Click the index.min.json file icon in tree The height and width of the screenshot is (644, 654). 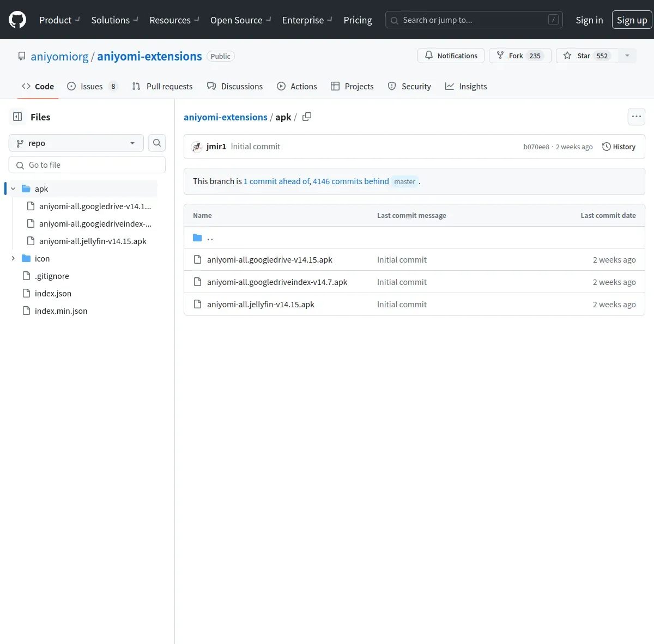pyautogui.click(x=26, y=311)
